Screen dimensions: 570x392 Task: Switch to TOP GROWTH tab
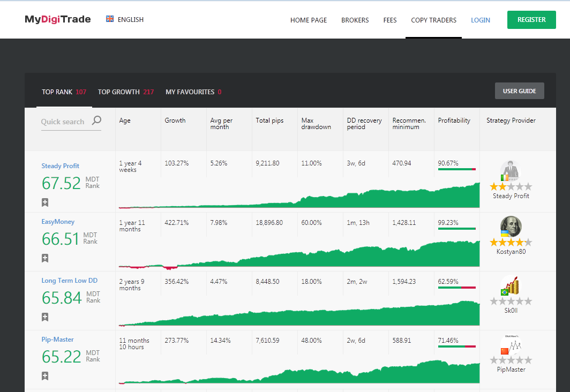(x=126, y=92)
